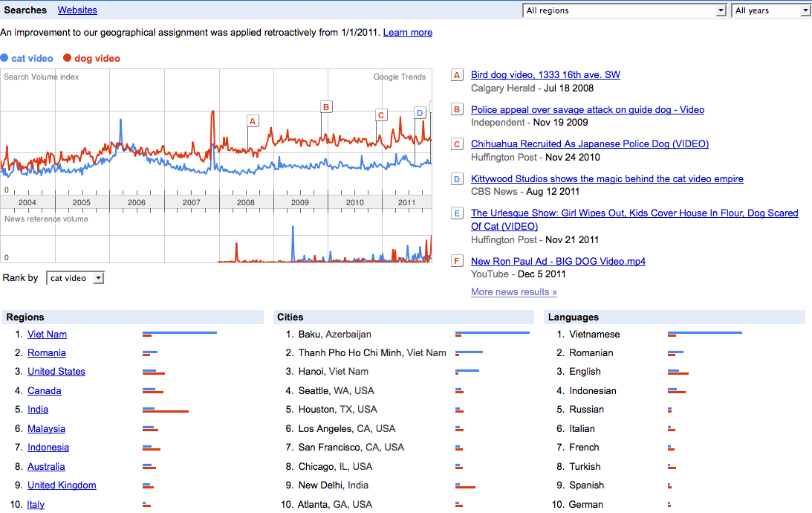Click the Cities section header
This screenshot has height=513, width=812.
click(x=403, y=317)
